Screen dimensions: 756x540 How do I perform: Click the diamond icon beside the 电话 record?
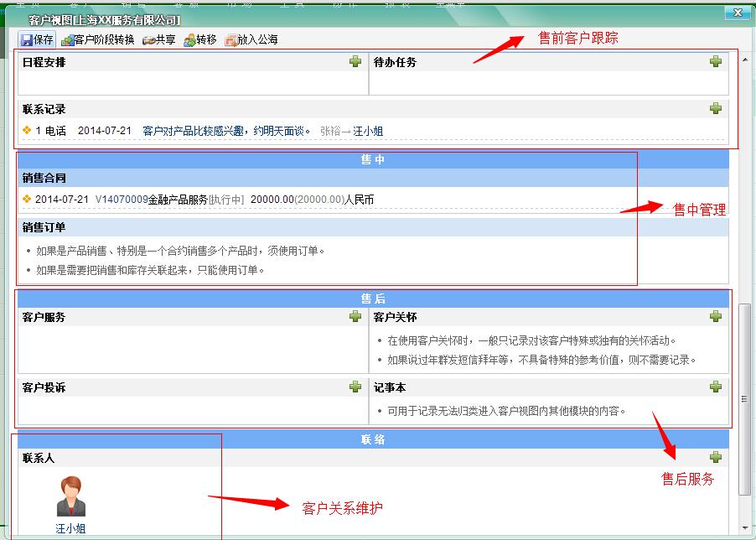(x=27, y=130)
